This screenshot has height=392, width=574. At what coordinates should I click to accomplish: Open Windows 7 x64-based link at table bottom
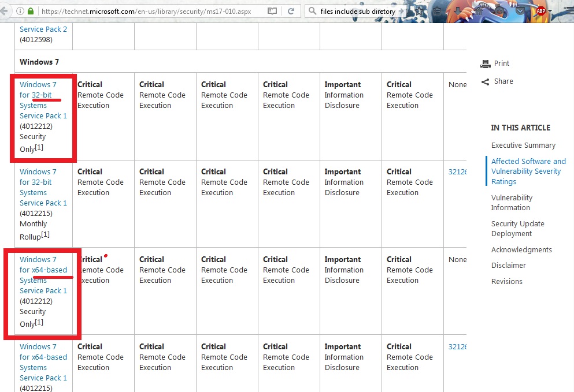(43, 362)
